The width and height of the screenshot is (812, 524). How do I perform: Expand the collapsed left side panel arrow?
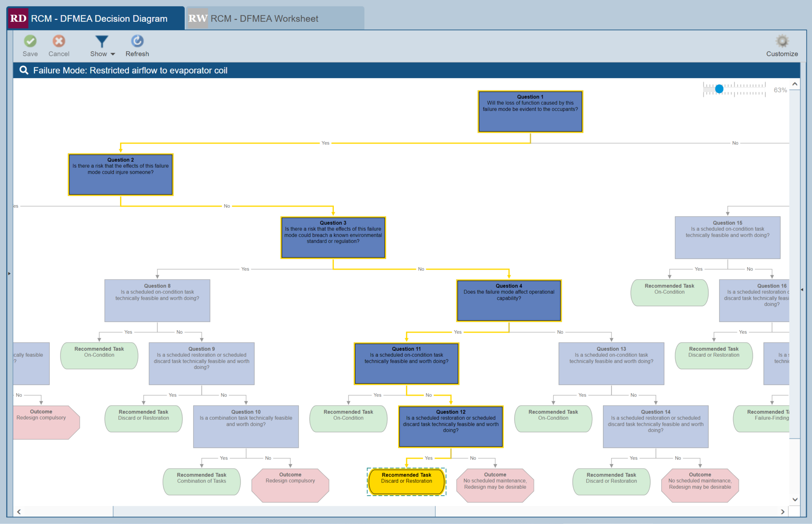(8, 273)
